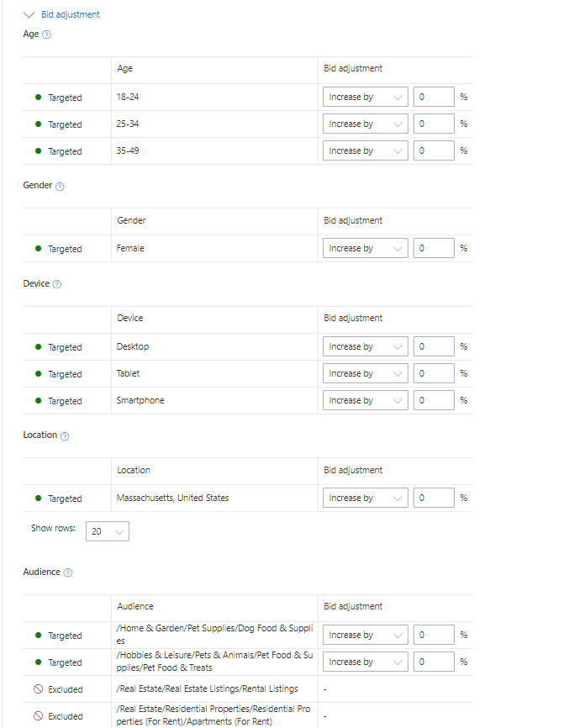This screenshot has height=728, width=574.
Task: Open the Show rows dropdown
Action: (x=108, y=531)
